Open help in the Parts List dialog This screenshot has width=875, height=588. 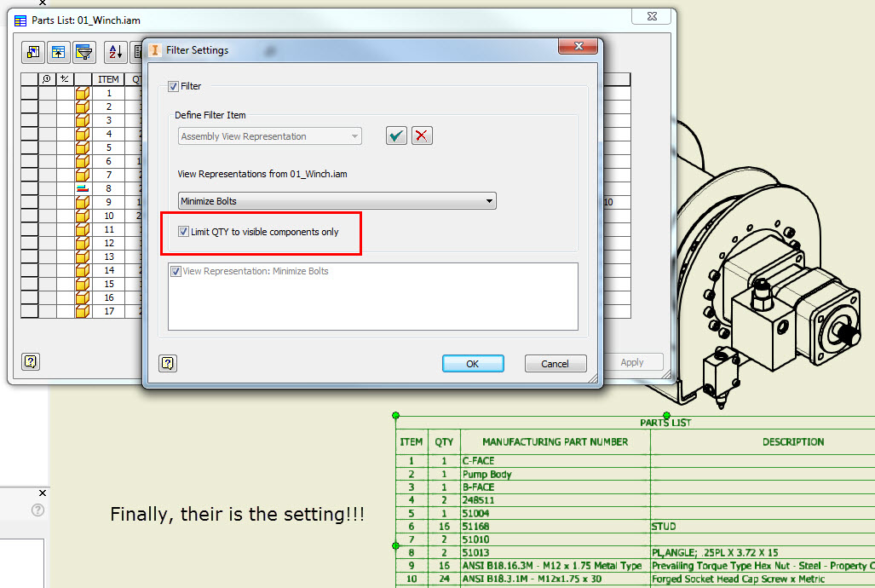(x=31, y=362)
